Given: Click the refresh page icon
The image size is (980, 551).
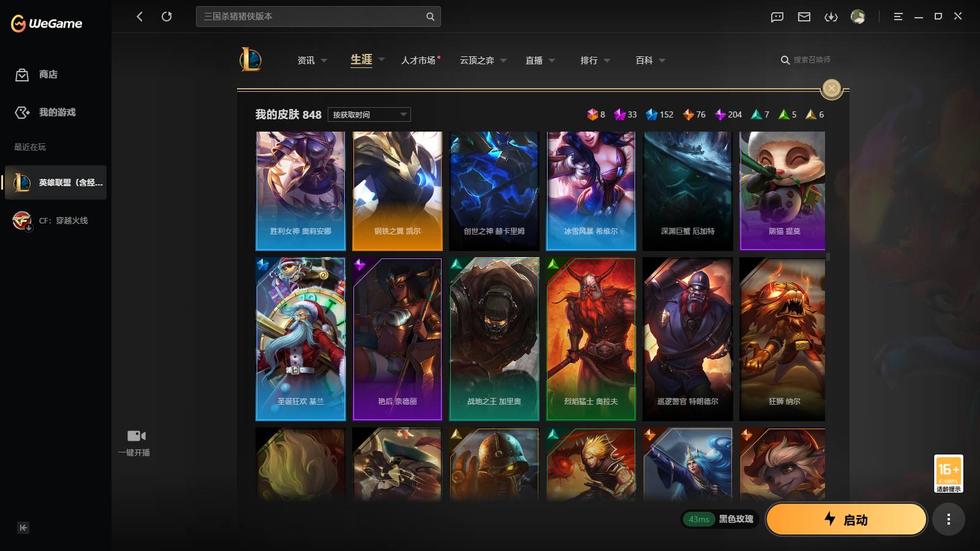Looking at the screenshot, I should coord(167,17).
